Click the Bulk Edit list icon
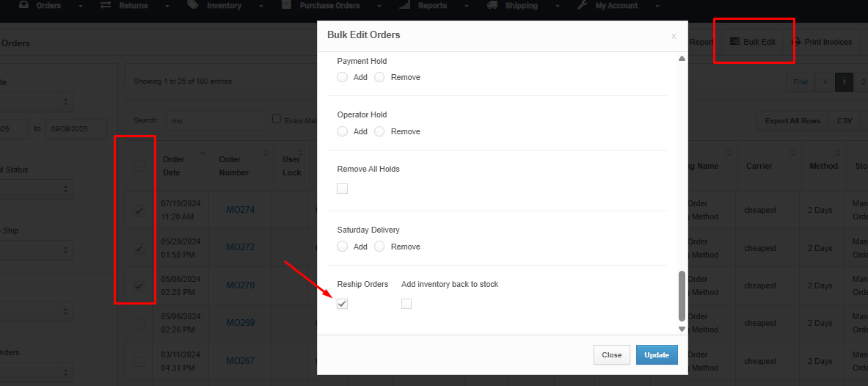The image size is (868, 386). click(735, 42)
